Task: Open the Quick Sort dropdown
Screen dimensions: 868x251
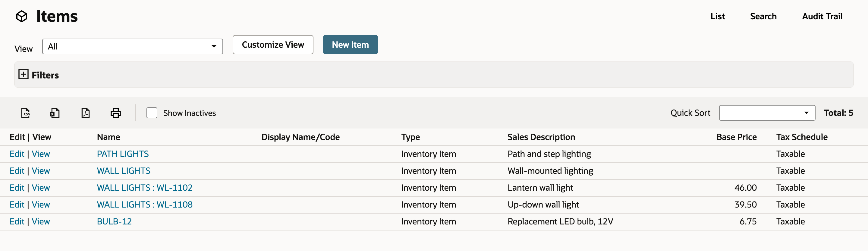Action: pyautogui.click(x=767, y=113)
